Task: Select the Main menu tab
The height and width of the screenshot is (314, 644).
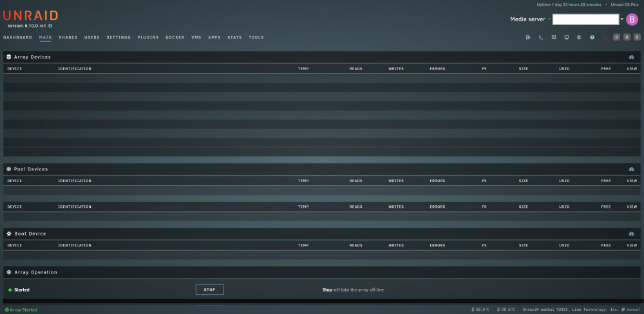Action: 45,37
